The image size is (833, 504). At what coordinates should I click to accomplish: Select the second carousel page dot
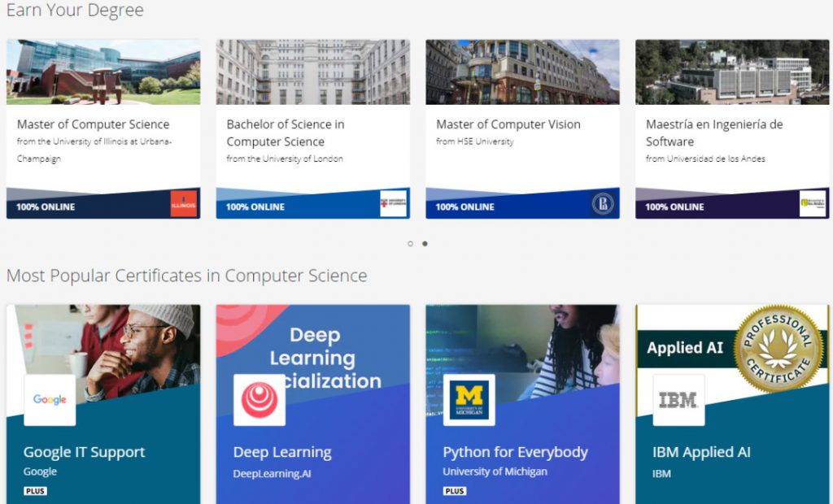click(x=425, y=244)
